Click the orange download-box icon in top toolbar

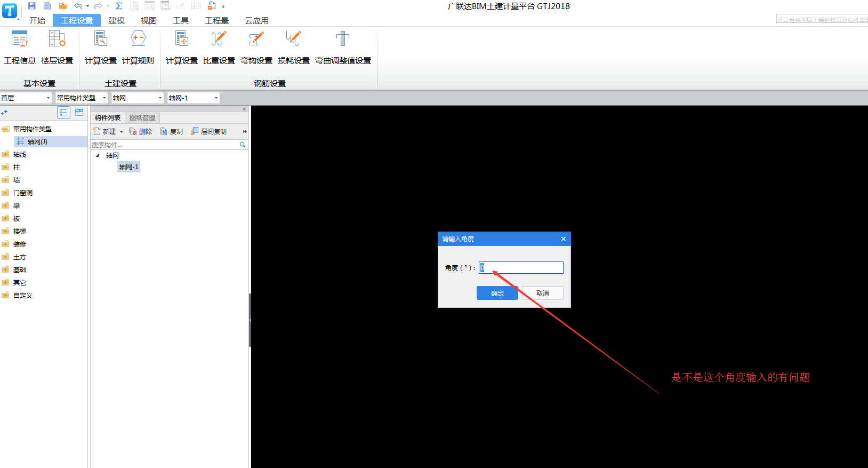63,6
